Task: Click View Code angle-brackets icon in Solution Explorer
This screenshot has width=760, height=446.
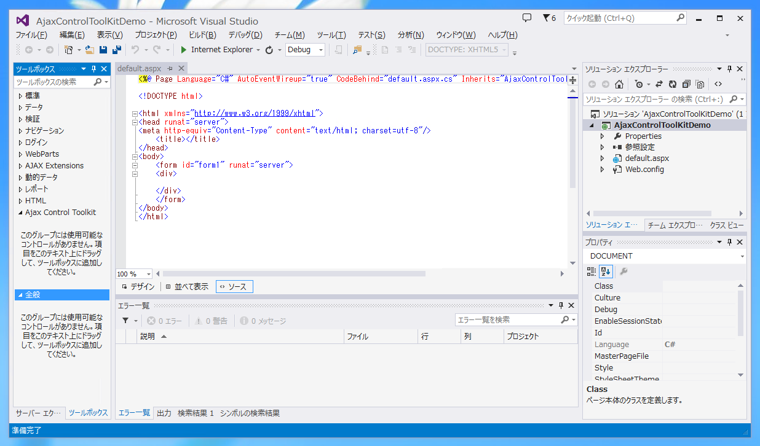Action: click(718, 84)
